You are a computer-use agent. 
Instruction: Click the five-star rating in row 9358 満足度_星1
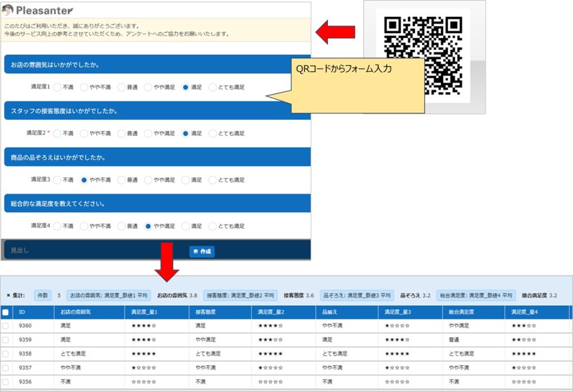pyautogui.click(x=144, y=353)
